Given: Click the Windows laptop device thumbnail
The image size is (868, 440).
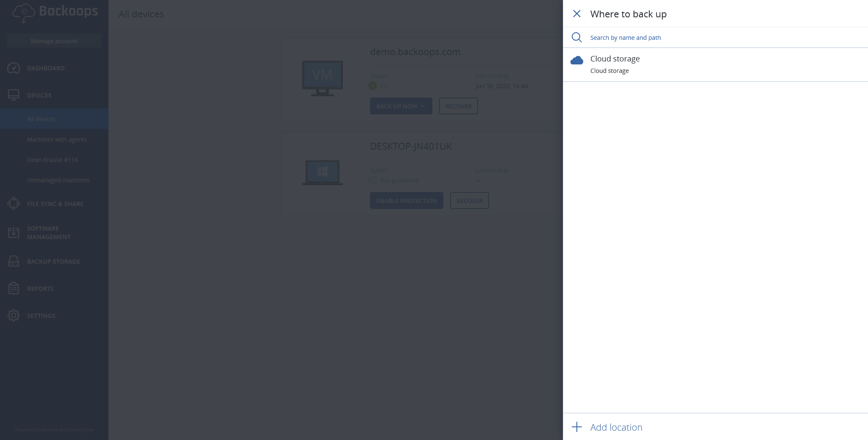Looking at the screenshot, I should tap(323, 173).
